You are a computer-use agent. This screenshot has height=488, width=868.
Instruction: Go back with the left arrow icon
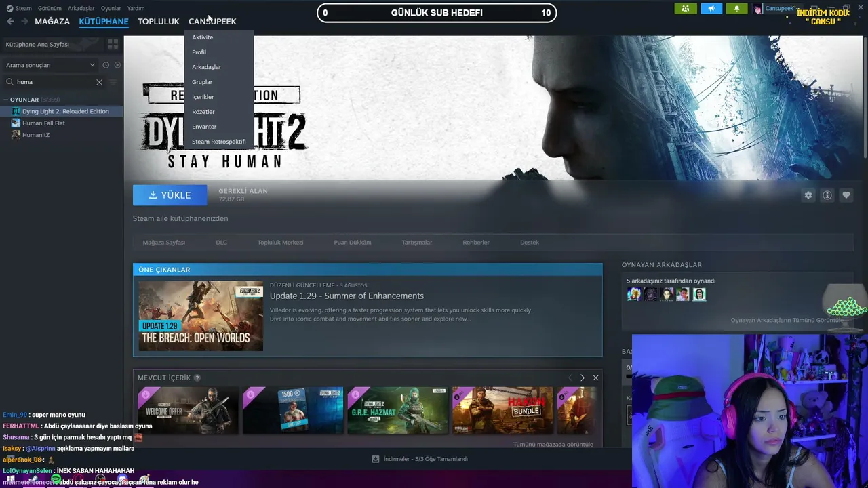coord(10,22)
